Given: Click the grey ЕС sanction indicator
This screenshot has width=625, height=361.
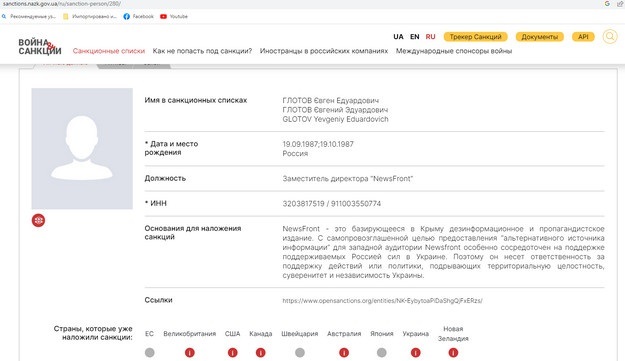Looking at the screenshot, I should tap(149, 353).
